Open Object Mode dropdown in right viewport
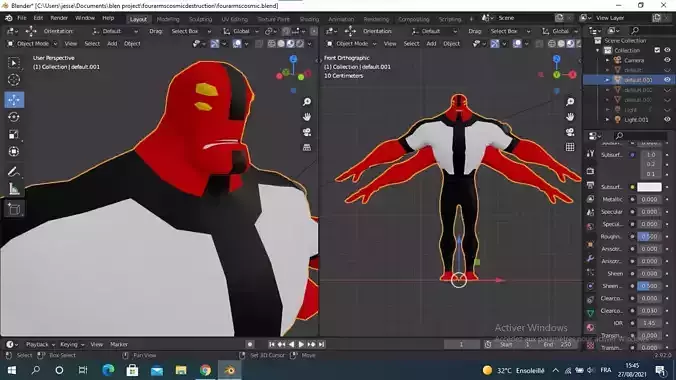This screenshot has width=676, height=380. 351,44
